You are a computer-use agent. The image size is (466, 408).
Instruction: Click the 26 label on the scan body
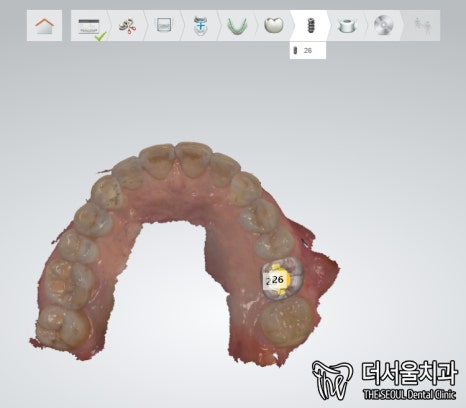(x=278, y=279)
